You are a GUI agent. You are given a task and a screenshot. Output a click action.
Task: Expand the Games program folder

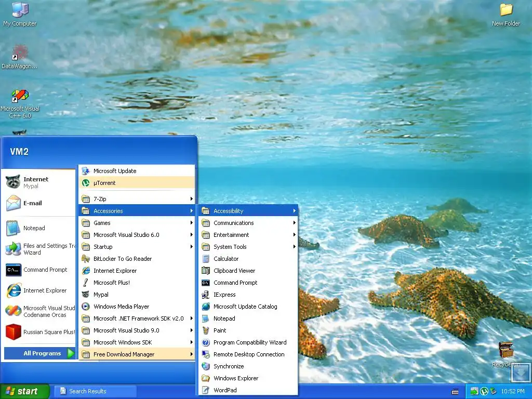coord(137,223)
